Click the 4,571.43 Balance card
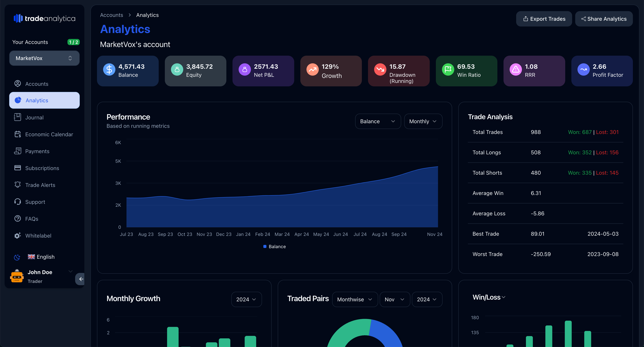Screen dimensions: 644x347 [x=128, y=71]
